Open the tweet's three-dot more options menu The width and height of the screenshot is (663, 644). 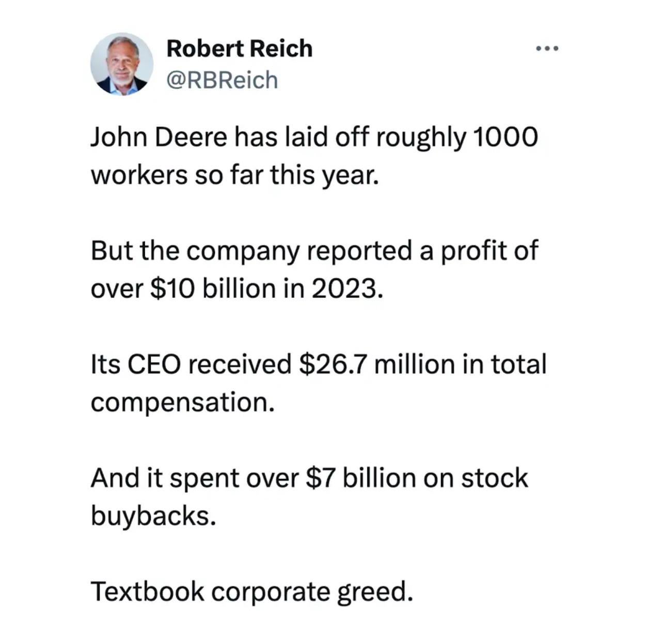pyautogui.click(x=547, y=49)
